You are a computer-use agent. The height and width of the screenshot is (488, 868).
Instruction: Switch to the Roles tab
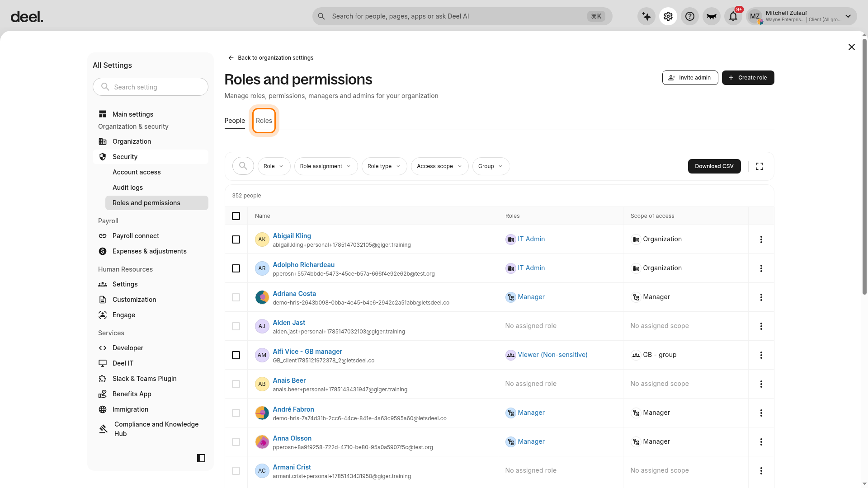coord(264,121)
